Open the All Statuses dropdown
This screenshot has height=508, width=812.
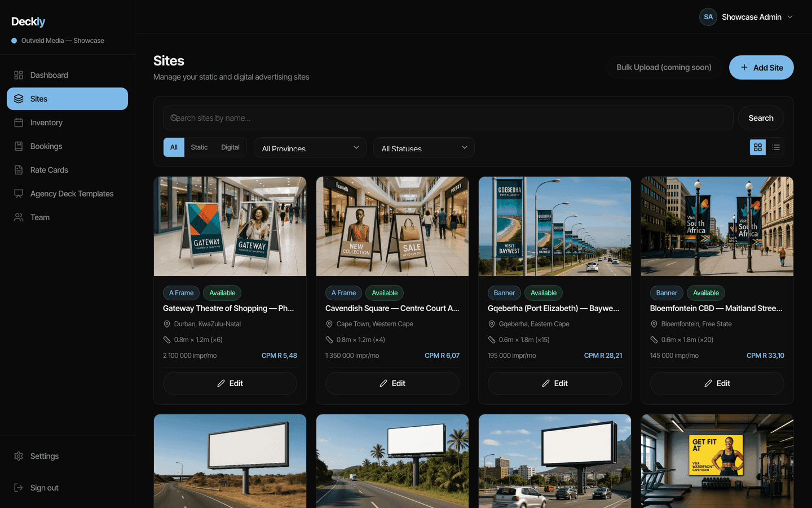point(424,147)
